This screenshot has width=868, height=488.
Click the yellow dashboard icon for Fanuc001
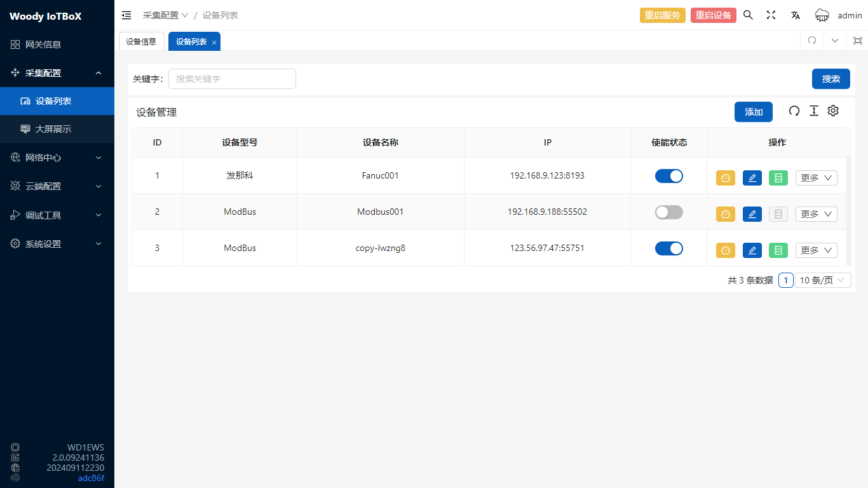[x=726, y=178]
